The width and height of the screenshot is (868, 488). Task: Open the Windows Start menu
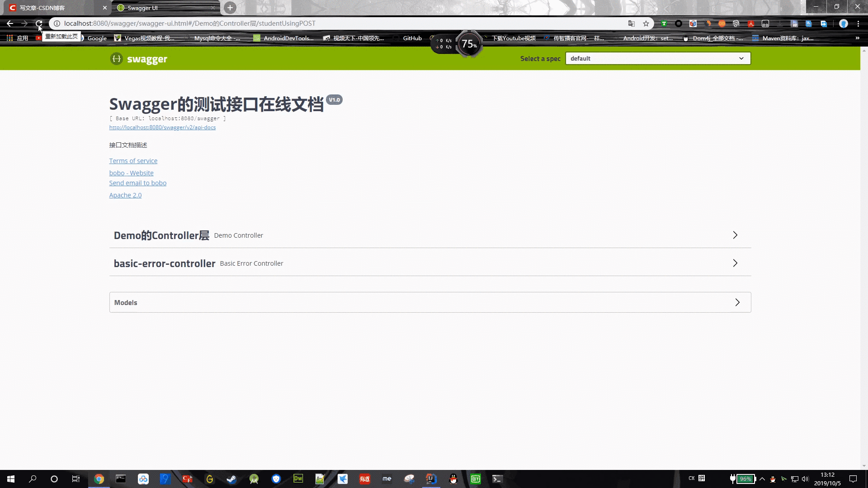(x=10, y=479)
